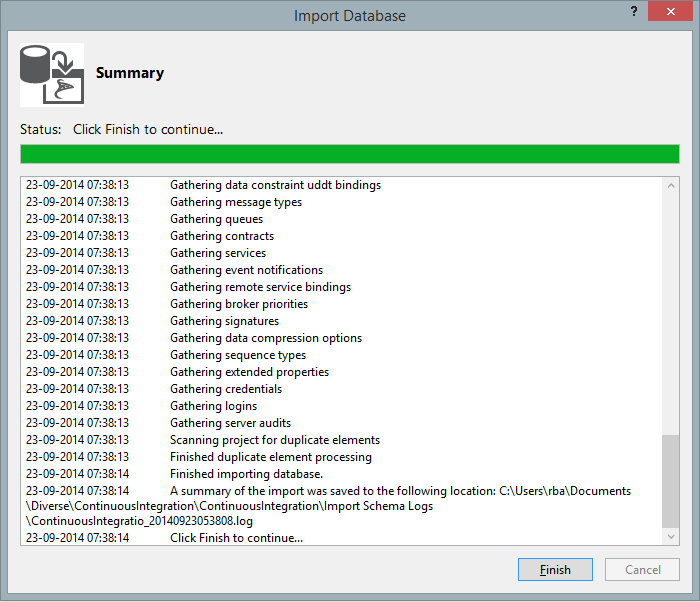Click the Import Database title bar

click(349, 15)
